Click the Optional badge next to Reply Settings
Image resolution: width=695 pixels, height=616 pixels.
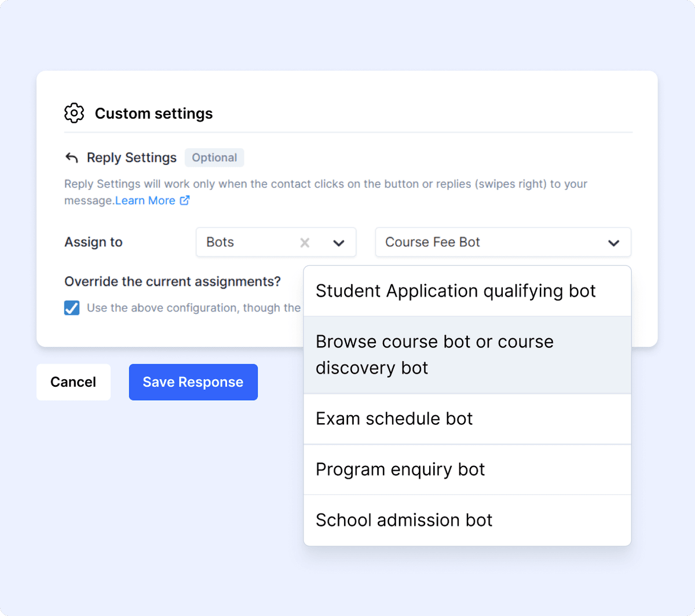coord(214,157)
